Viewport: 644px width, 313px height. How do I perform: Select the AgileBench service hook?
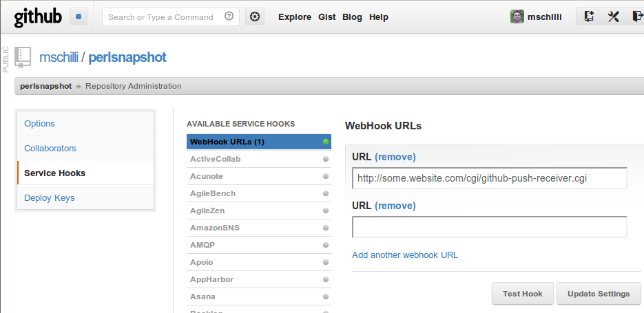click(x=259, y=193)
